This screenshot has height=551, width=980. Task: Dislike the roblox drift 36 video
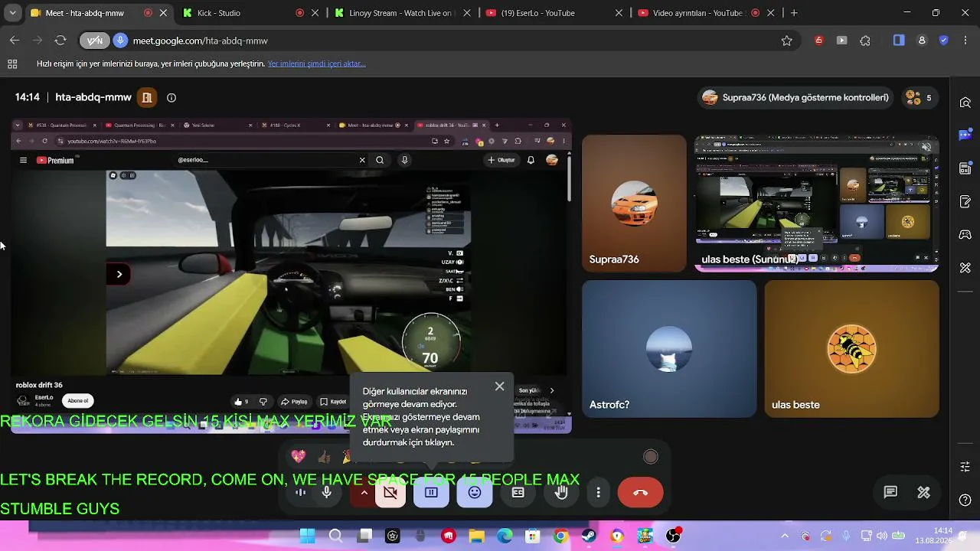click(x=263, y=402)
